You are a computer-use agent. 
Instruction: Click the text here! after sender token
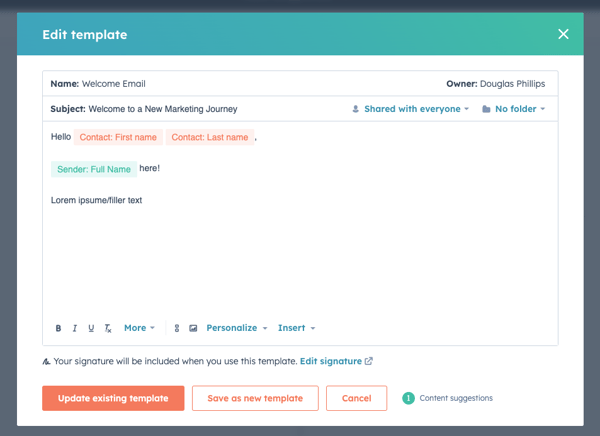point(150,168)
